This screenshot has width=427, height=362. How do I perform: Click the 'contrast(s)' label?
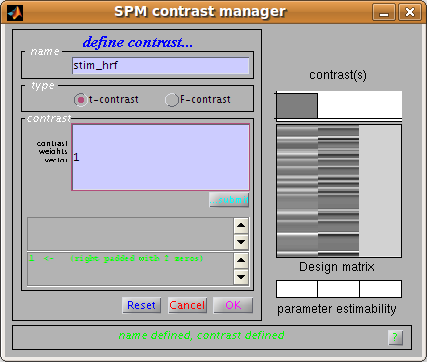click(338, 75)
